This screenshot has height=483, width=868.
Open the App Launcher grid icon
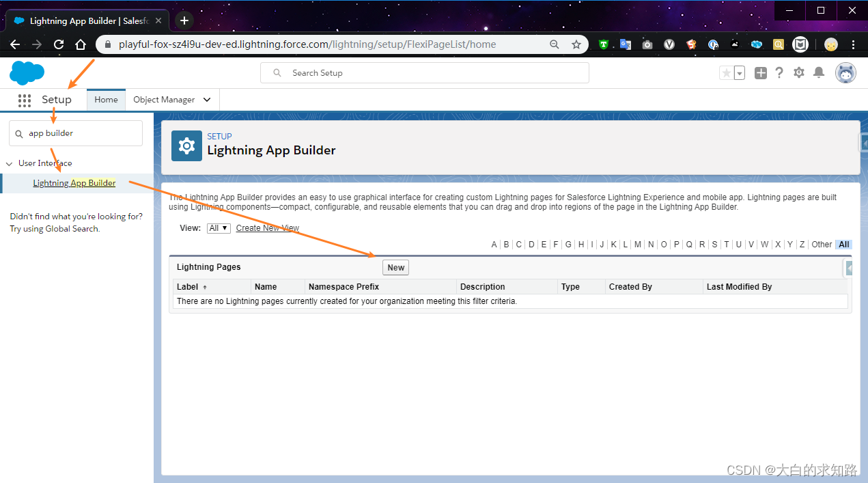(25, 100)
